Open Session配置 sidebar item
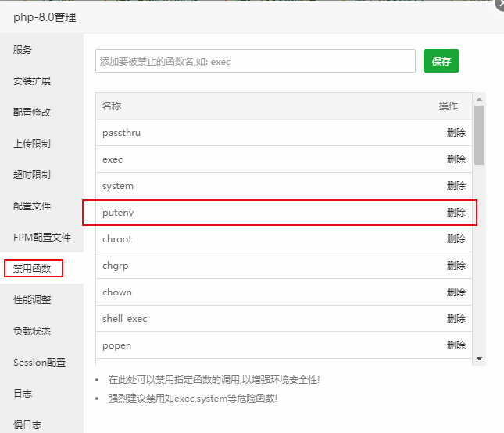This screenshot has width=504, height=433. [x=39, y=363]
